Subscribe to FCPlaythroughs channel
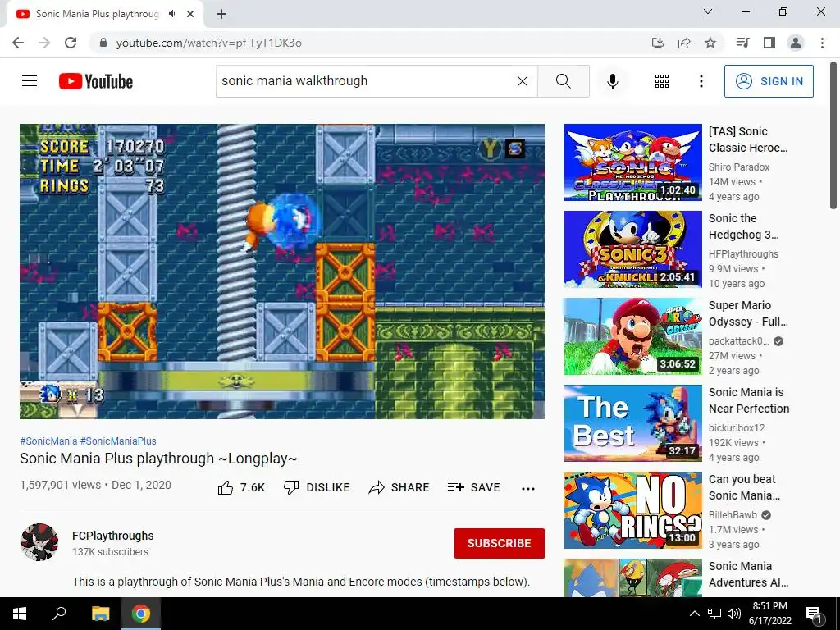 (x=500, y=543)
